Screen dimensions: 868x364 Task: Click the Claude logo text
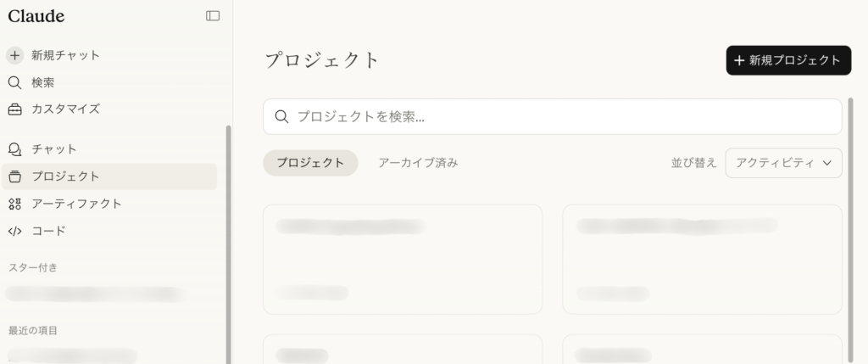pos(36,16)
